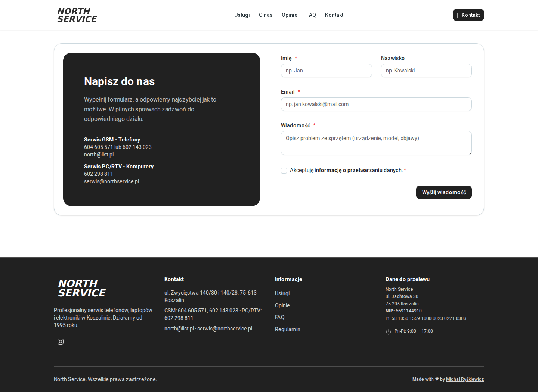Click '604 605 571 lub 602 143 023' text

tap(118, 147)
